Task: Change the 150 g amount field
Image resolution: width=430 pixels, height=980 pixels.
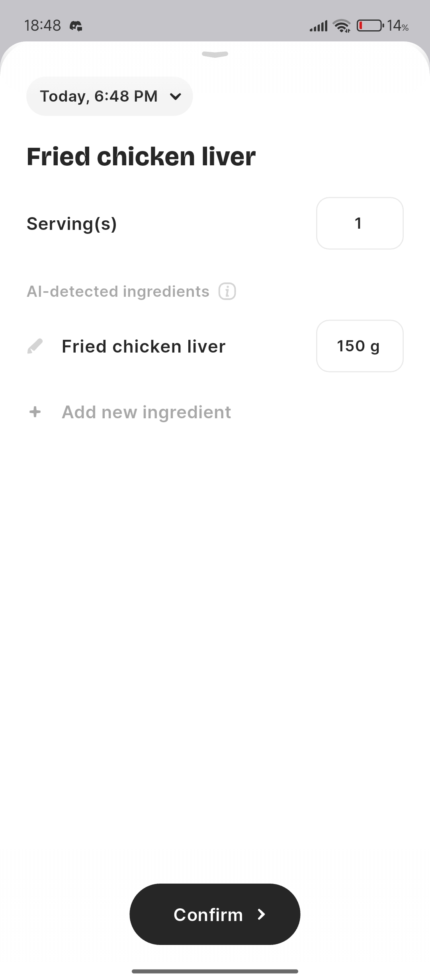Action: point(360,346)
